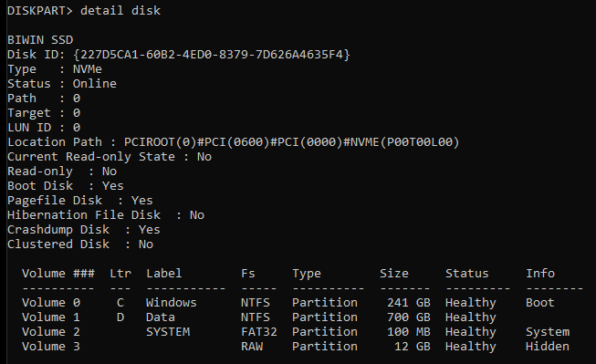Click the Online status value
Screen dimensions: 596x364
pyautogui.click(x=95, y=84)
